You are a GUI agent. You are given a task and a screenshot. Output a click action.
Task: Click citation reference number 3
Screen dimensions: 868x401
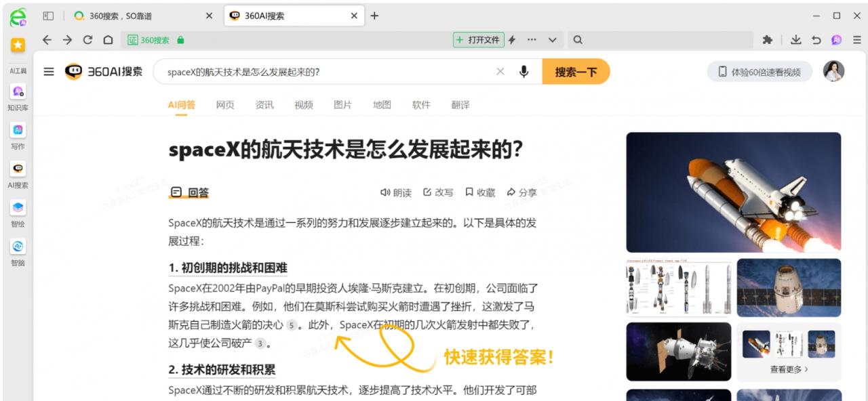click(260, 343)
